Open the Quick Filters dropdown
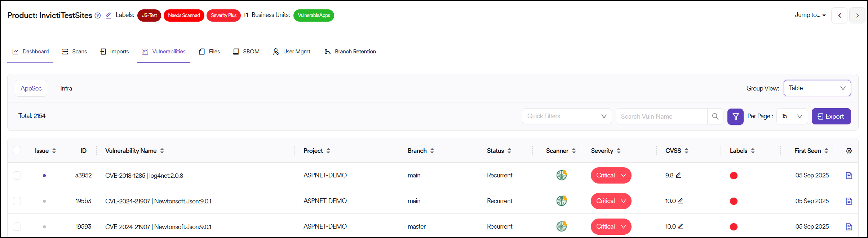This screenshot has height=238, width=868. (567, 116)
